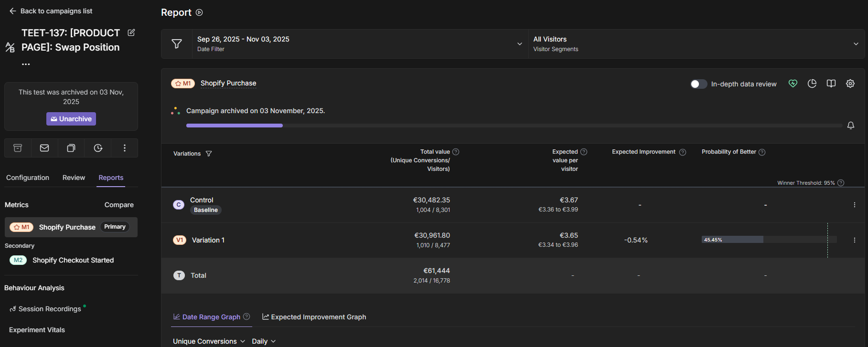Select the Reports tab
Image resolution: width=868 pixels, height=347 pixels.
111,178
